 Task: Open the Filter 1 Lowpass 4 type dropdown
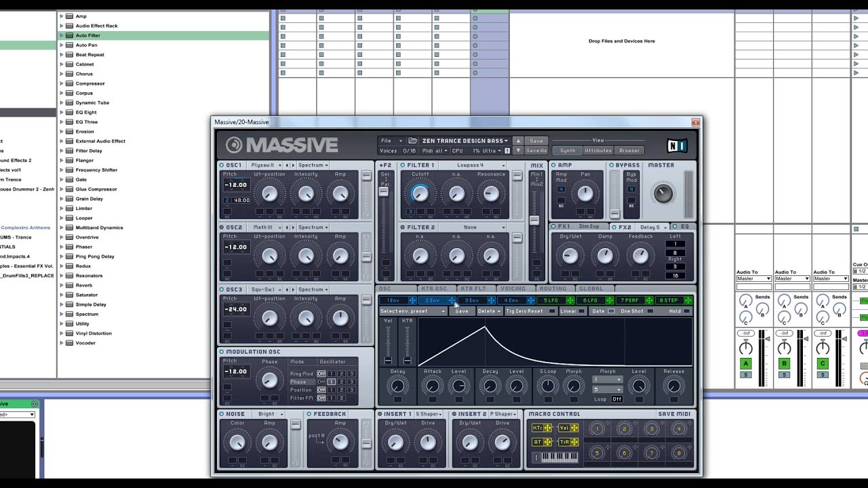coord(472,165)
